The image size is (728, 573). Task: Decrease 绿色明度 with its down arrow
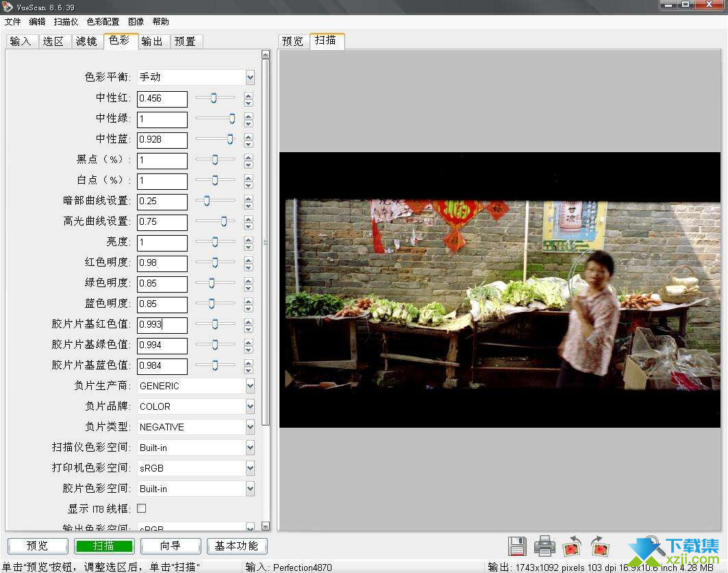(249, 288)
